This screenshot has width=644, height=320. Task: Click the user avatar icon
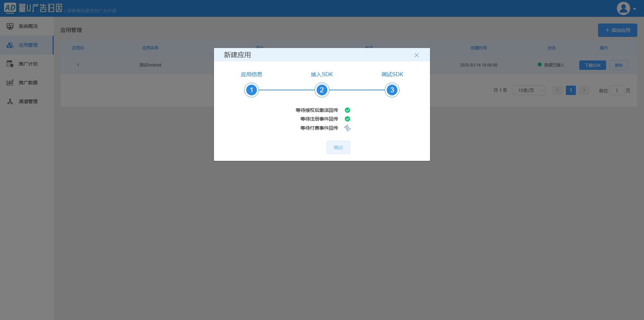(x=624, y=8)
